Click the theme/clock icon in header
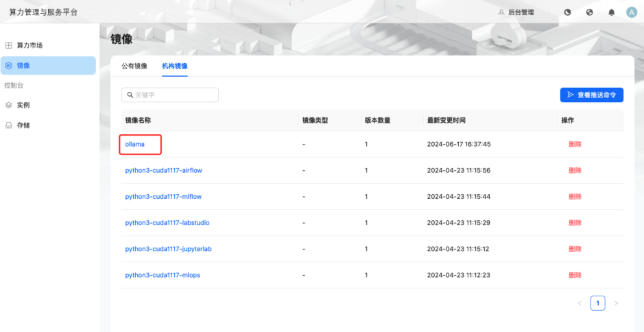This screenshot has width=644, height=332. [567, 12]
